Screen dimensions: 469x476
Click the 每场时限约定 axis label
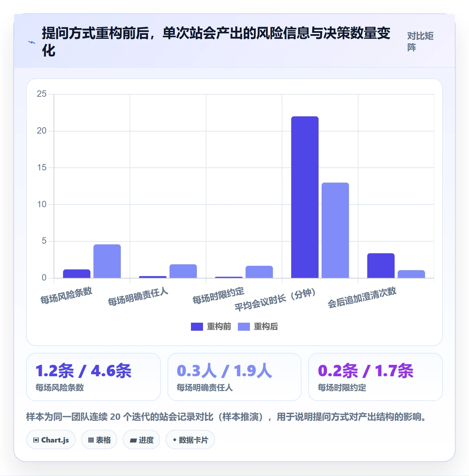[x=218, y=296]
